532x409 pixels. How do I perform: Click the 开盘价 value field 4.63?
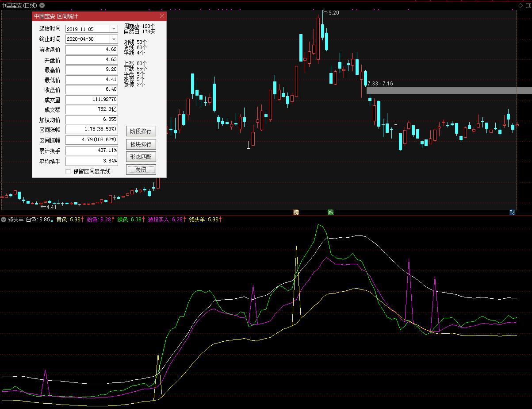point(92,60)
